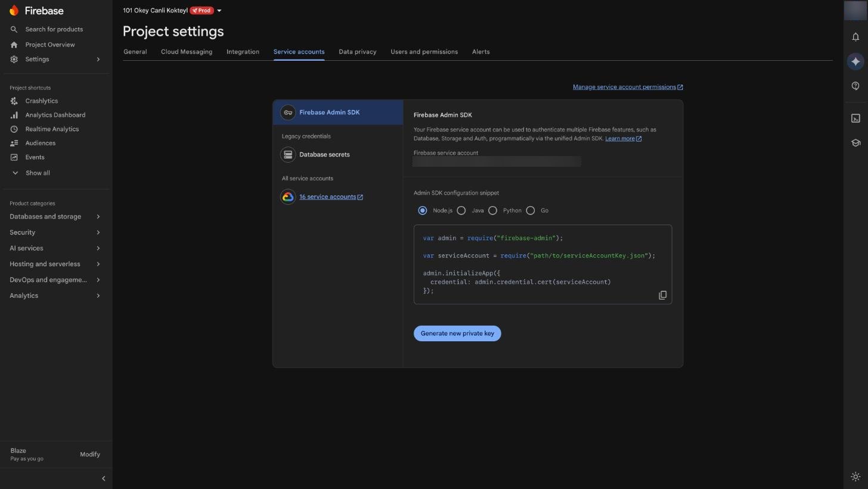Screen dimensions: 868x489
Task: Click external link icon beside Learn more
Action: point(639,139)
